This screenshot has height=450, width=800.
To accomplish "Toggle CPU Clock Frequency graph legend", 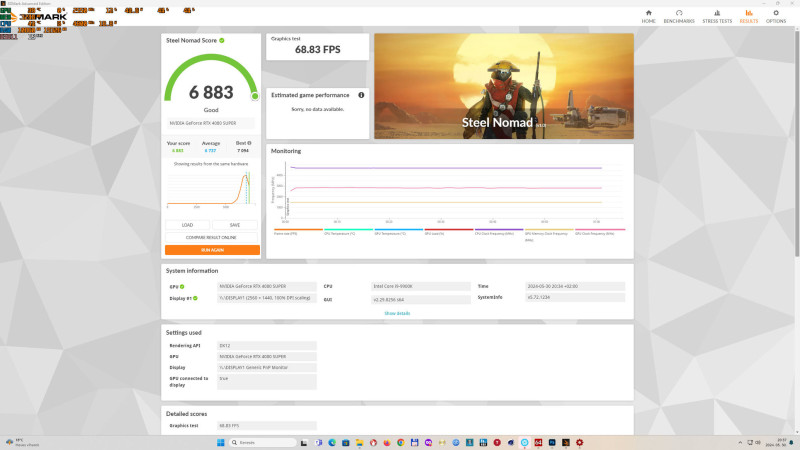I will click(x=499, y=232).
